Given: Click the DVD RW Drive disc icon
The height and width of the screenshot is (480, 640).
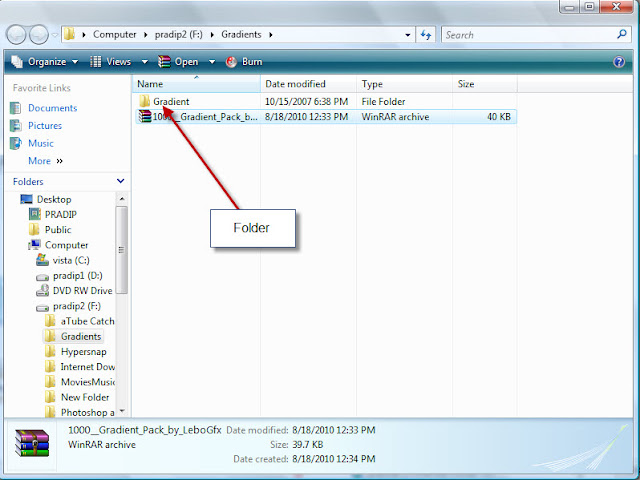Looking at the screenshot, I should coord(42,291).
